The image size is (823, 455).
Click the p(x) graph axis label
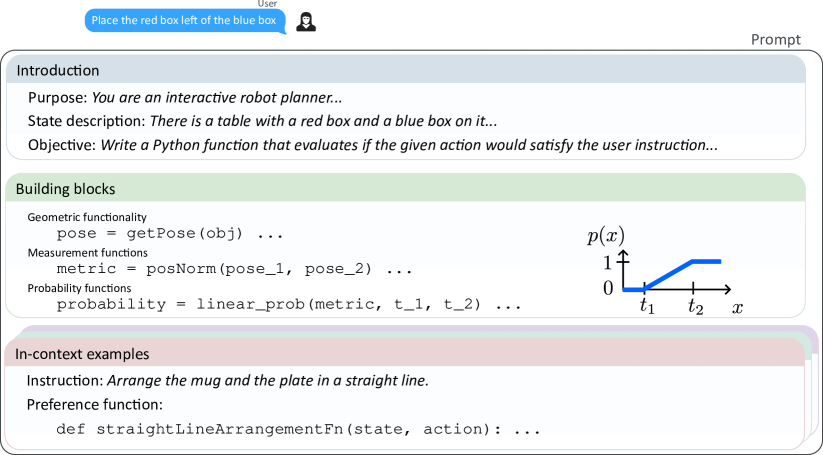(x=604, y=237)
